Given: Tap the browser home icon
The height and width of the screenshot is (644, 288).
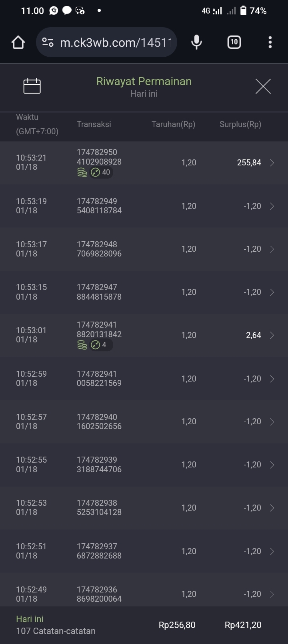Looking at the screenshot, I should (x=18, y=42).
